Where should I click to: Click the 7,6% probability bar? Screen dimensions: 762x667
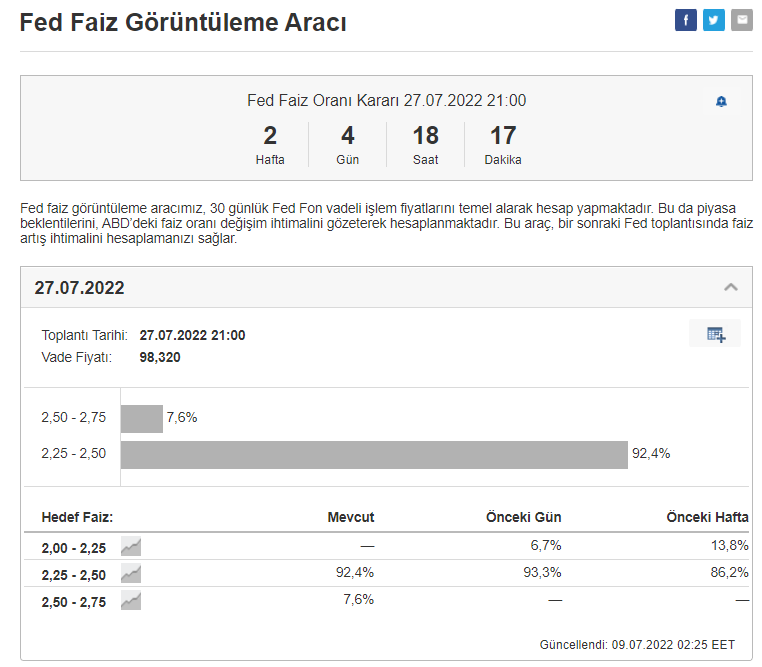click(141, 418)
